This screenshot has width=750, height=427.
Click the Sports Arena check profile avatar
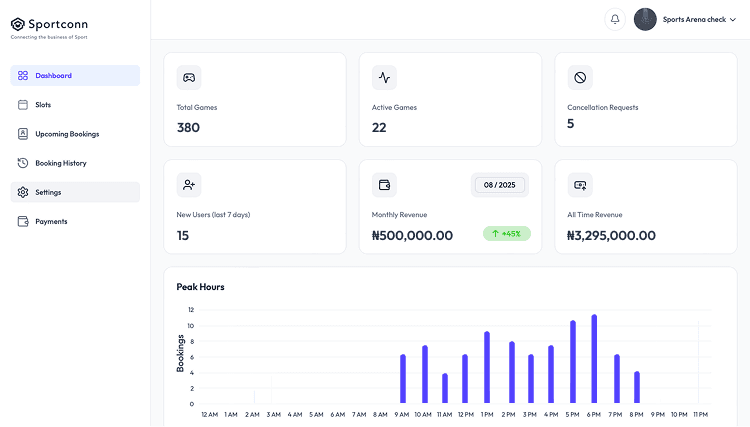(x=645, y=20)
